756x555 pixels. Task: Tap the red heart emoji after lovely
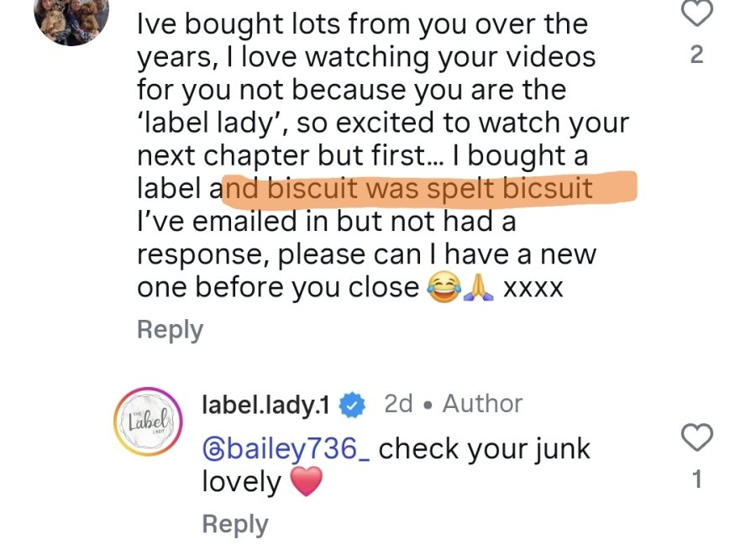pos(306,481)
